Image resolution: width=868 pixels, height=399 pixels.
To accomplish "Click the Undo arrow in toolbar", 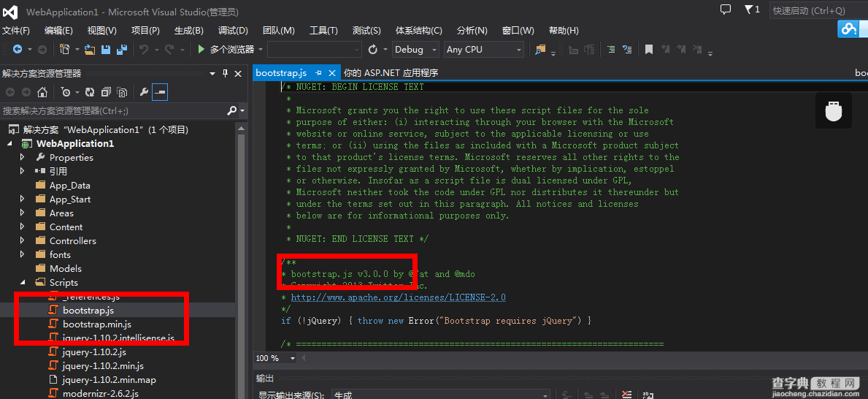I will (144, 49).
